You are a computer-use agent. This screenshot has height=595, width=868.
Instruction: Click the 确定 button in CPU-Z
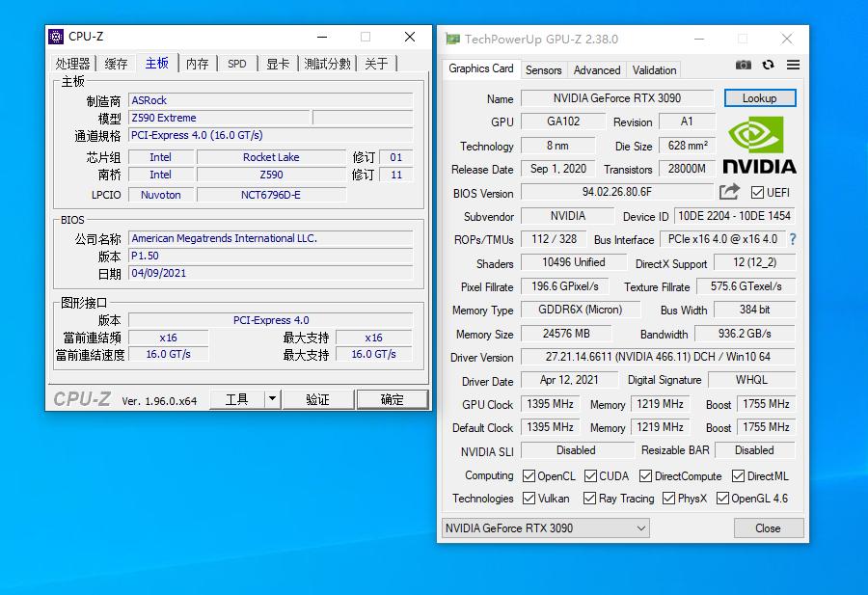click(392, 399)
